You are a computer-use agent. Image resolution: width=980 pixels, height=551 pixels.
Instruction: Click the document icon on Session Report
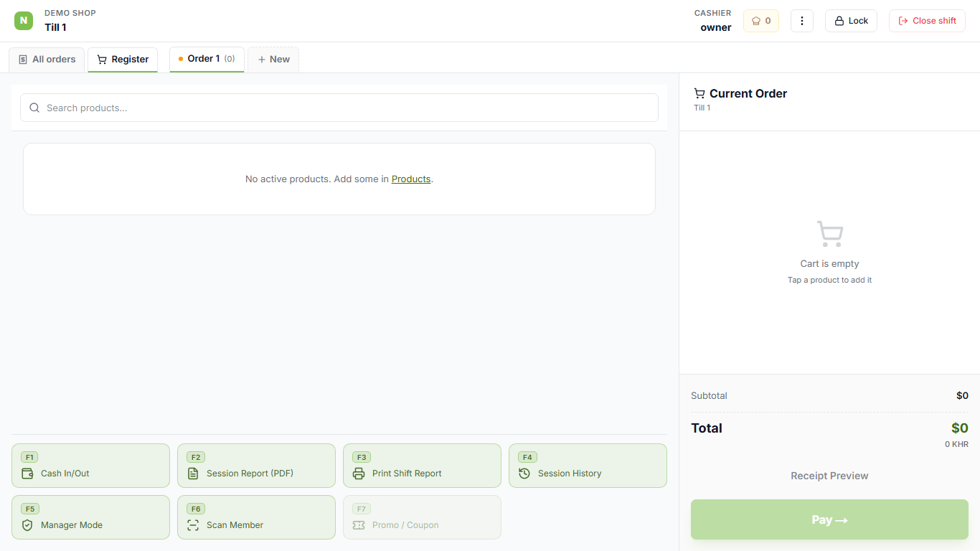(x=193, y=474)
